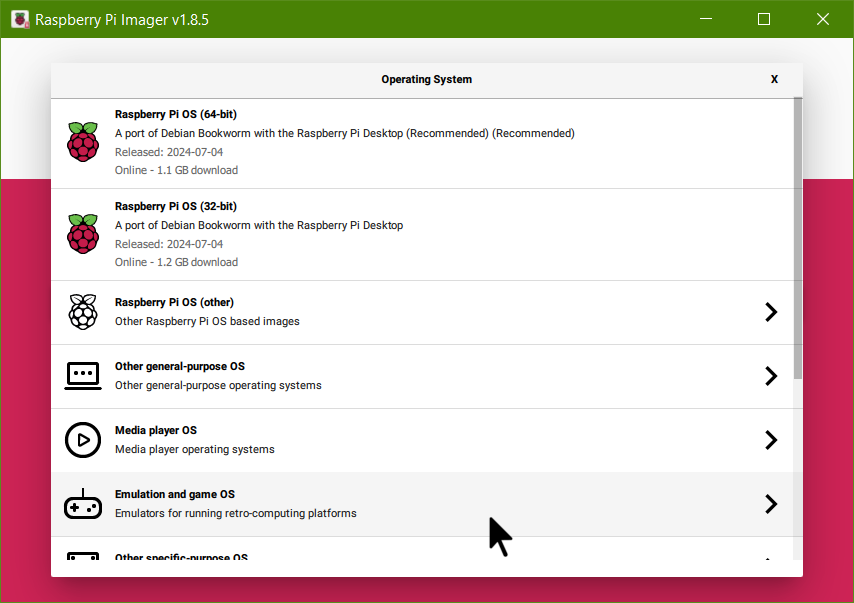This screenshot has height=603, width=854.
Task: Expand Emulation and game OS chevron arrow
Action: pos(770,504)
